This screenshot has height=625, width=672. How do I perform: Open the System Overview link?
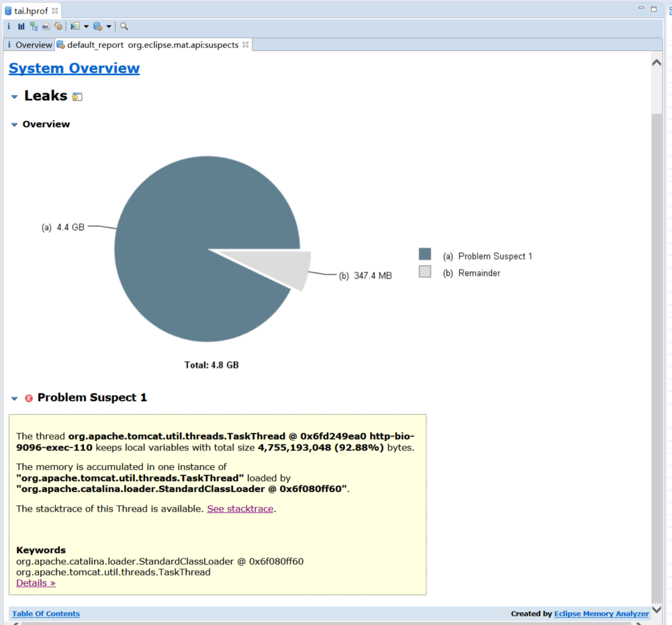point(74,68)
